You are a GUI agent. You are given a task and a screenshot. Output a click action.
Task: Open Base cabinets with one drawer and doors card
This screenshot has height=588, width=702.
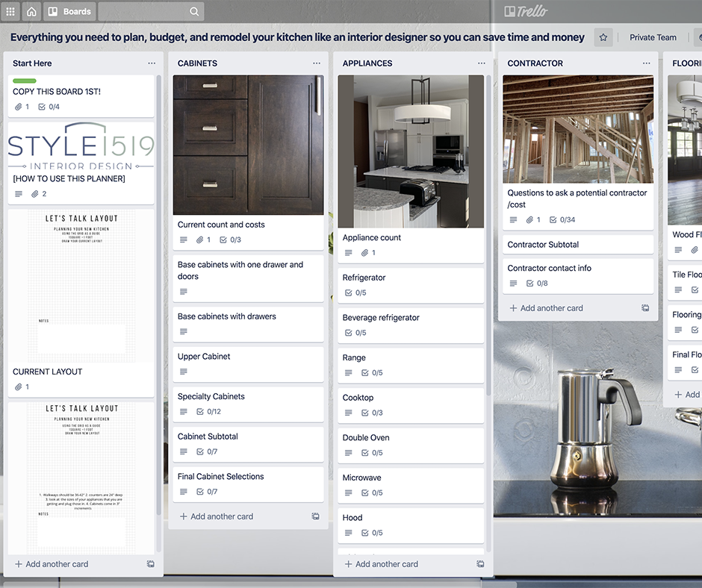tap(249, 278)
